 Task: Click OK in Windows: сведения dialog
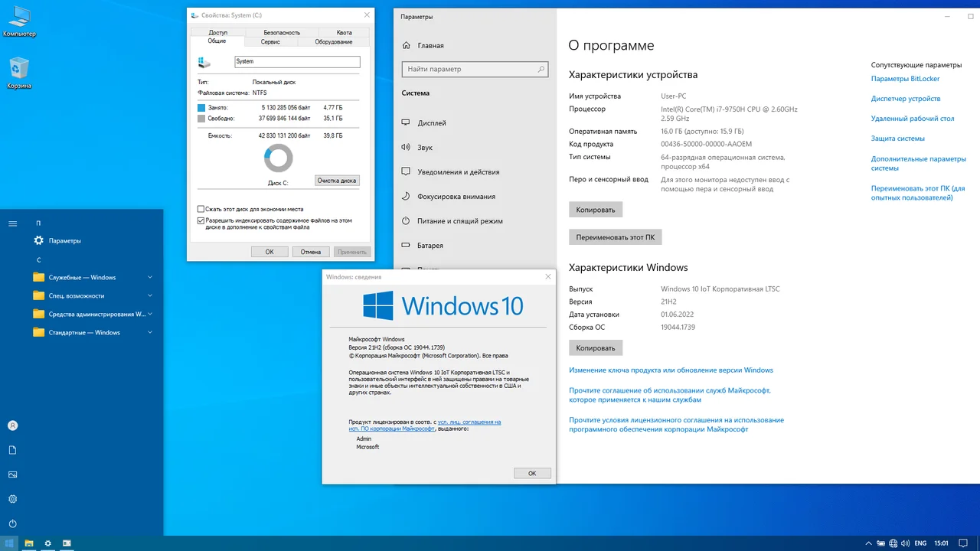point(532,474)
